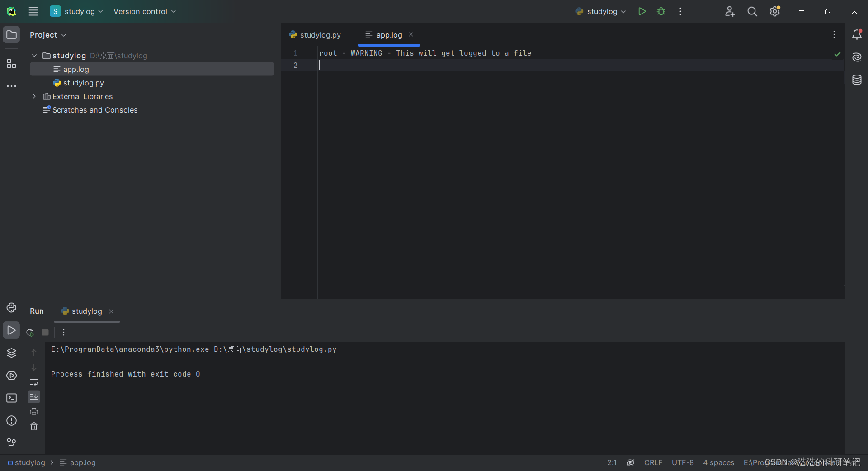The height and width of the screenshot is (471, 868).
Task: Open Run panel more options
Action: coord(64,332)
